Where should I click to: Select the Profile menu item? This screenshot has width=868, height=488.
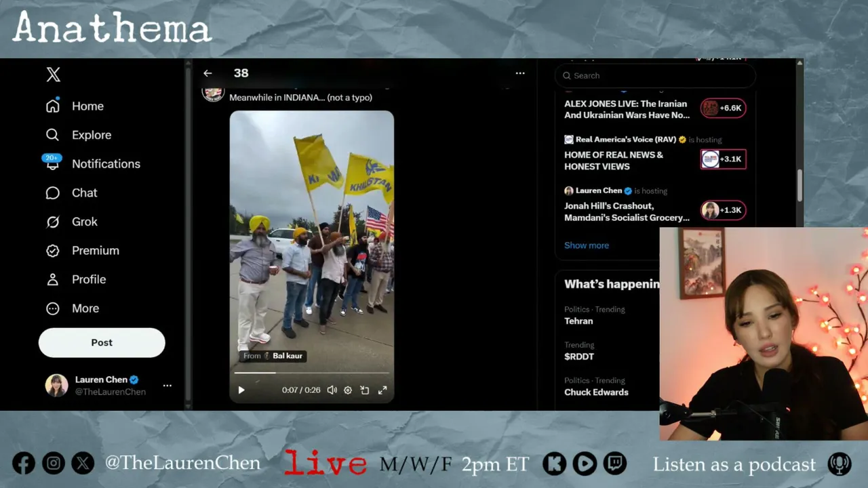pyautogui.click(x=89, y=279)
